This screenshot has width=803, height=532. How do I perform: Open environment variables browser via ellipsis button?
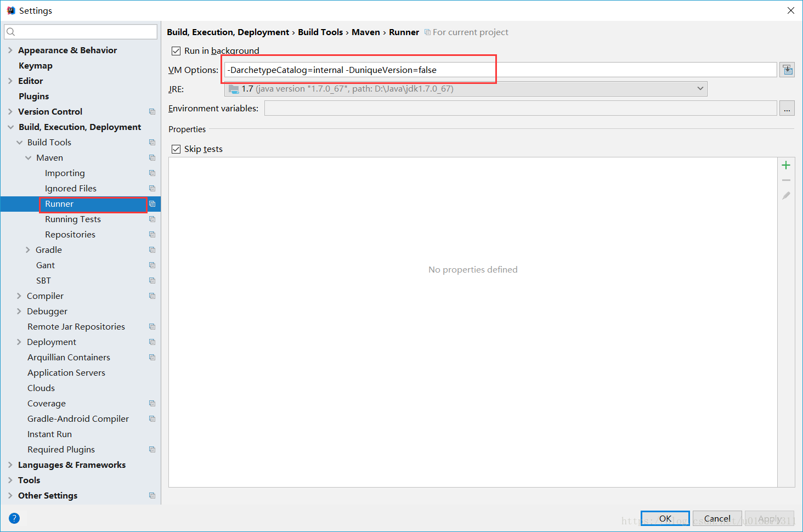pyautogui.click(x=787, y=108)
